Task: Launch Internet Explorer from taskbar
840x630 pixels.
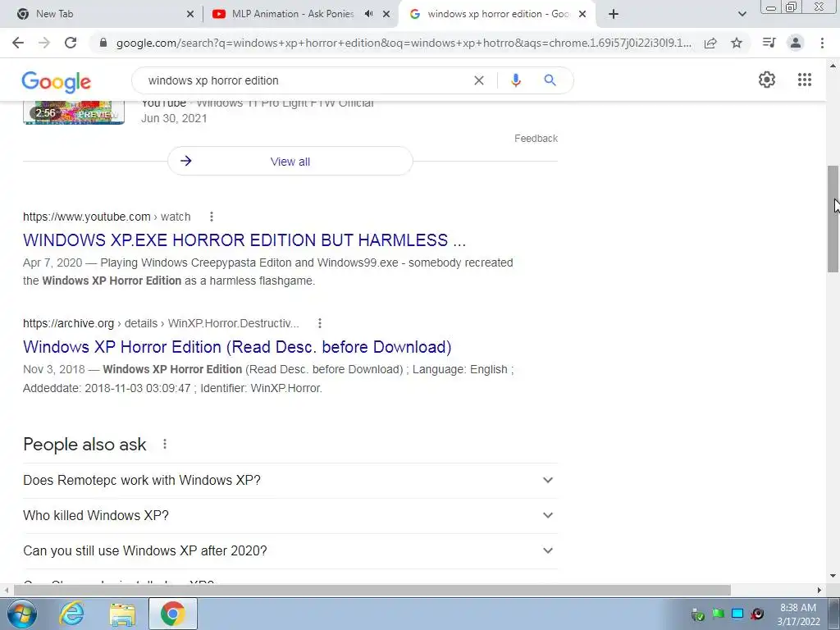Action: click(72, 614)
